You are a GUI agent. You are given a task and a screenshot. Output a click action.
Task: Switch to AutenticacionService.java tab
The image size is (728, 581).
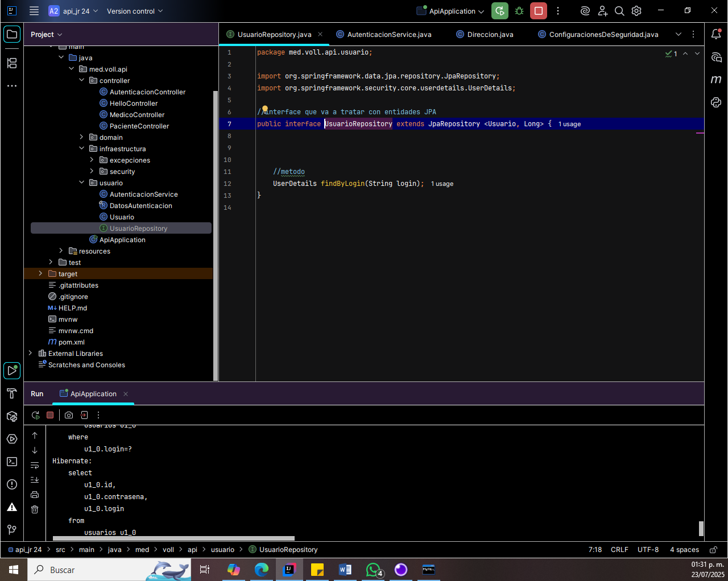[384, 34]
